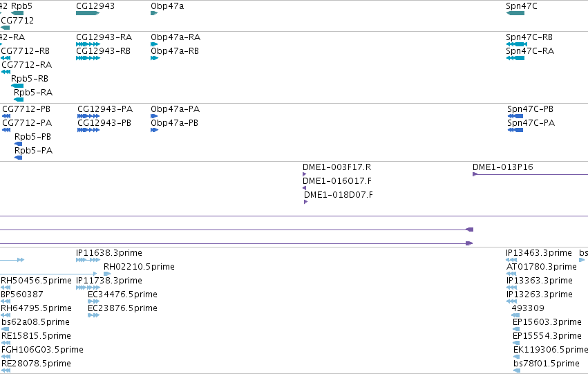588x374 pixels.
Task: Open the EC34476.5prime feature label
Action: (122, 294)
